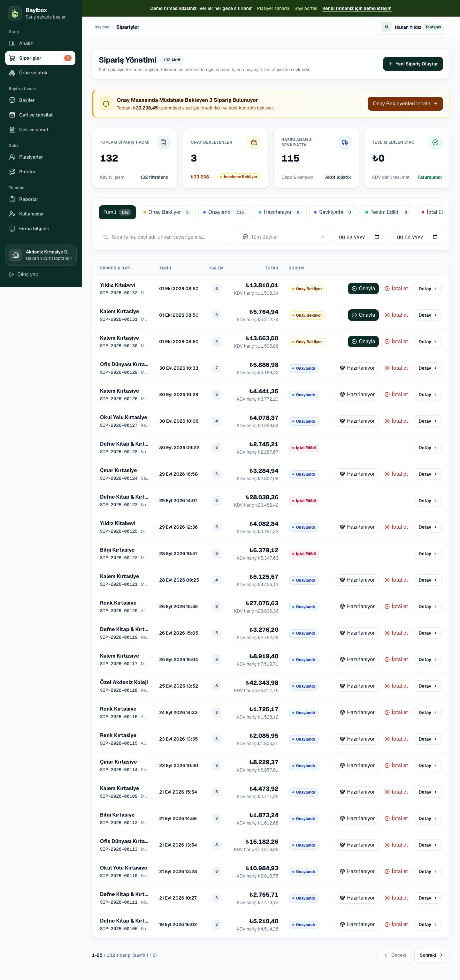460x980 pixels.
Task: Select the Tümü 132 filter tab
Action: coord(117,212)
